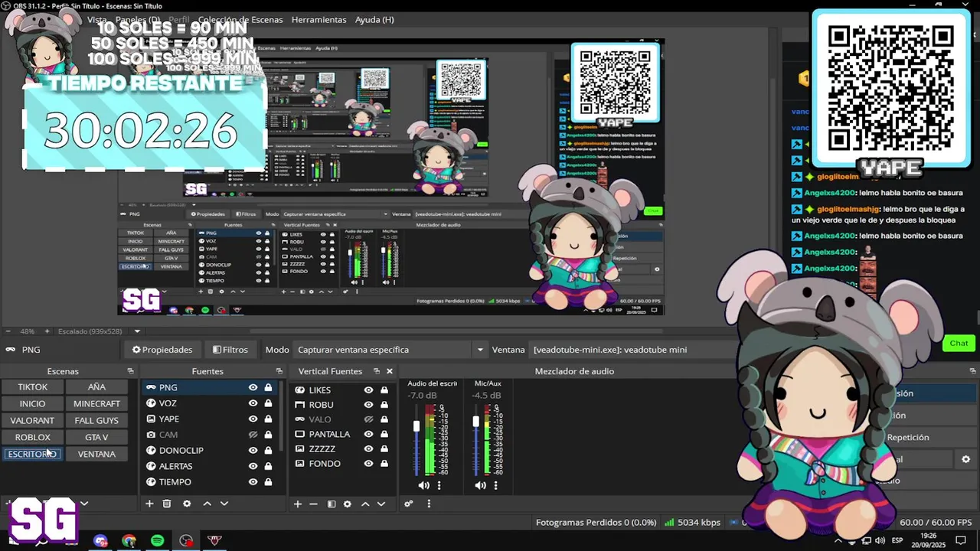This screenshot has width=980, height=551.
Task: Switch to the TIKTOK scene
Action: (x=32, y=387)
